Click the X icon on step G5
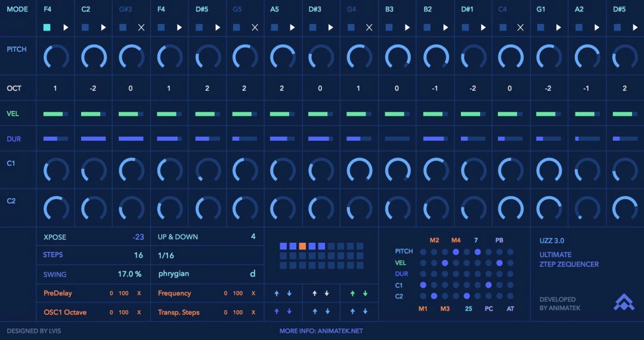Image resolution: width=644 pixels, height=340 pixels. click(x=255, y=27)
